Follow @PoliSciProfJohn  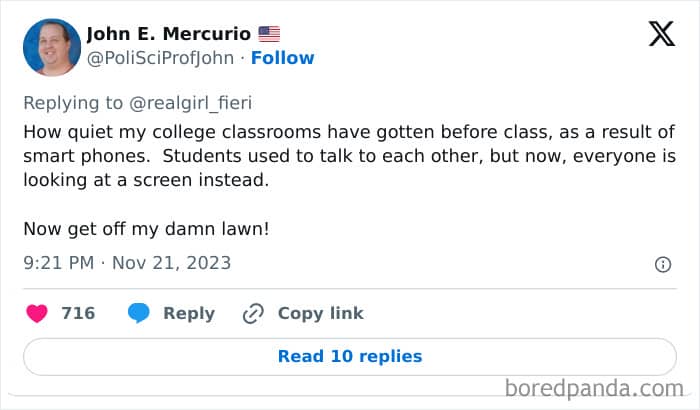point(282,57)
